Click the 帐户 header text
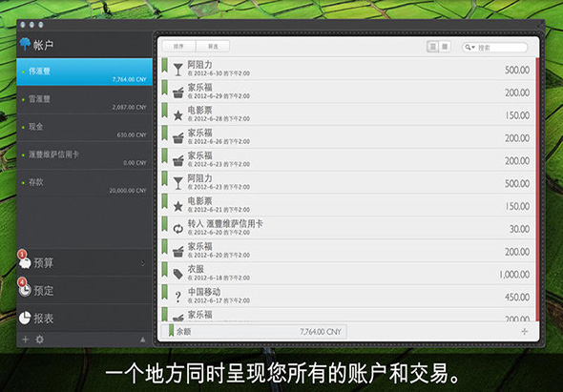 (x=44, y=45)
